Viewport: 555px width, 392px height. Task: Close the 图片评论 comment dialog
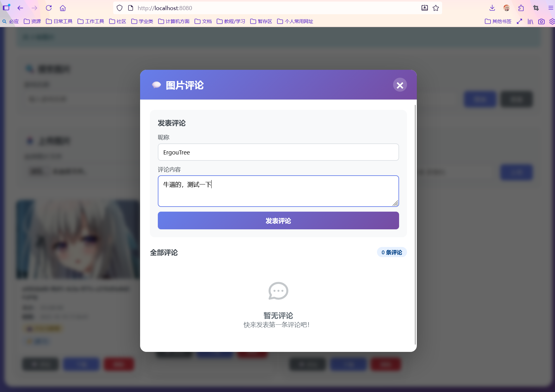pos(400,85)
